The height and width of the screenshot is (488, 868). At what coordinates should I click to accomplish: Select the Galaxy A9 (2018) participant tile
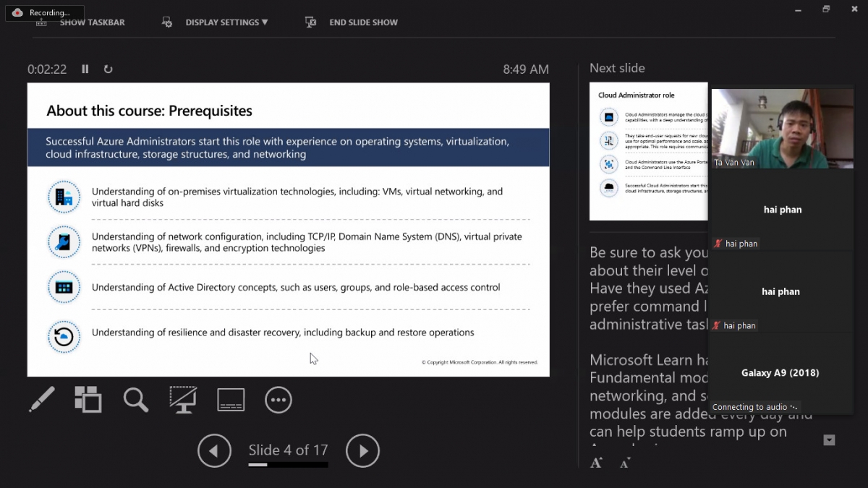(x=782, y=374)
